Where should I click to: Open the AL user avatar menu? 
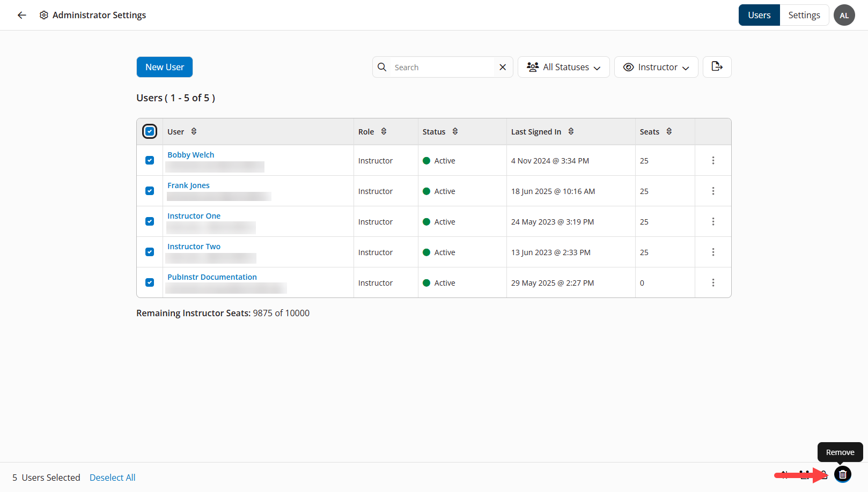(844, 15)
